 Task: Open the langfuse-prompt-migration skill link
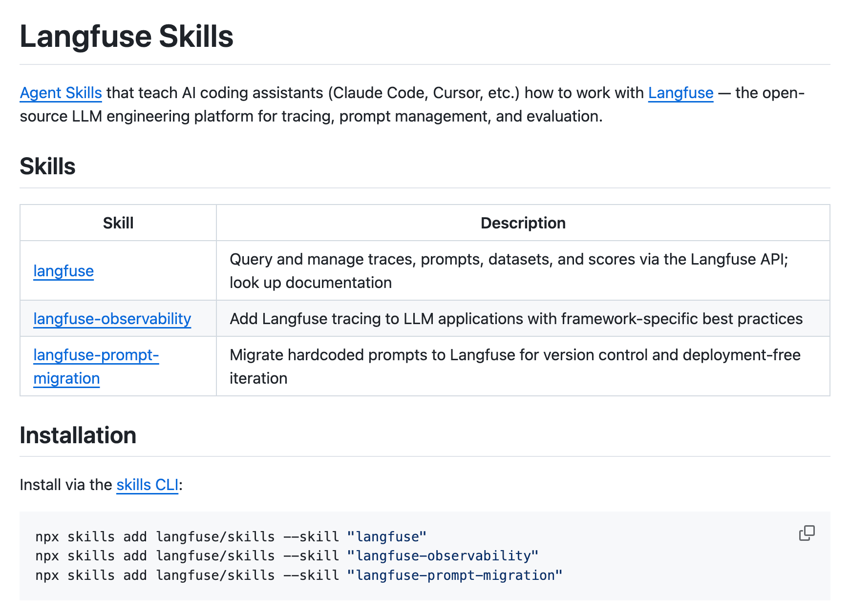(x=96, y=355)
